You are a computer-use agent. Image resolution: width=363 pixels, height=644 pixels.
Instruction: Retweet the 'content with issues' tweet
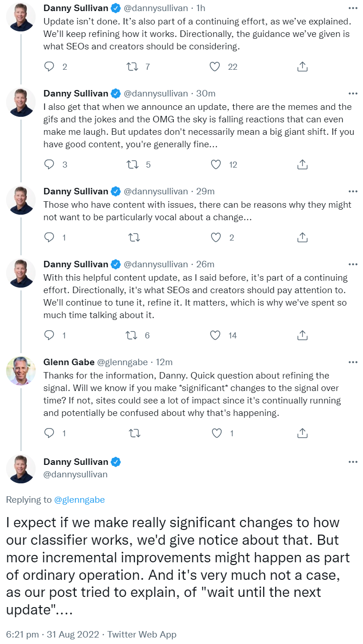tap(134, 238)
